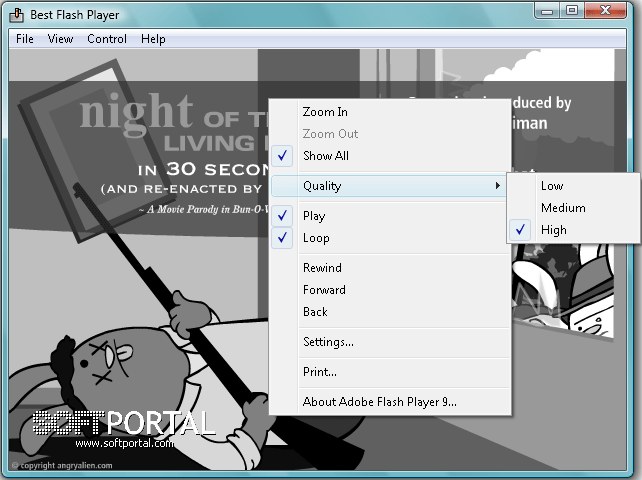Choose Zoom In from the context menu
Screen dimensions: 642x480
tap(390, 112)
